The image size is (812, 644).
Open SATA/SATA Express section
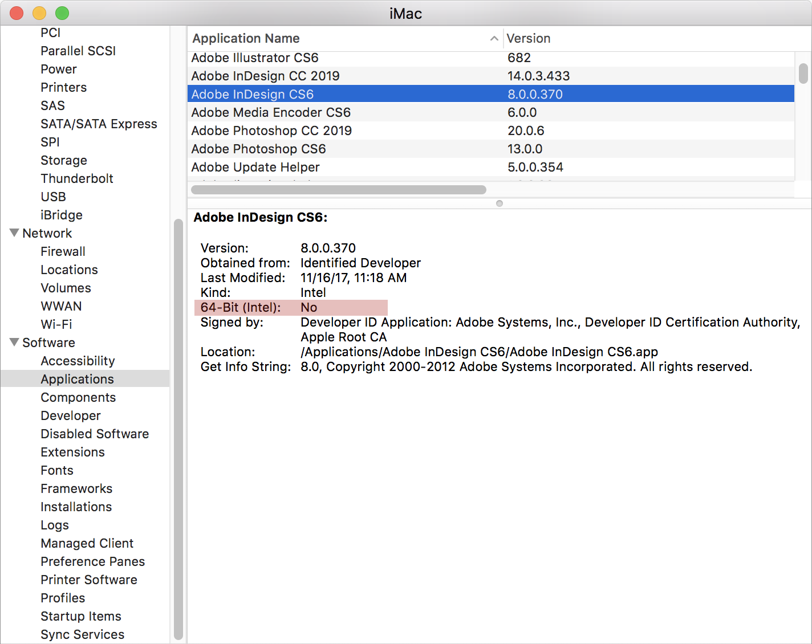tap(99, 124)
